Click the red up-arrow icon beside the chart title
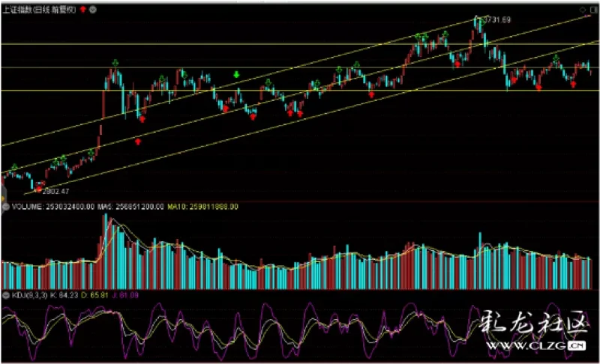 [x=82, y=8]
